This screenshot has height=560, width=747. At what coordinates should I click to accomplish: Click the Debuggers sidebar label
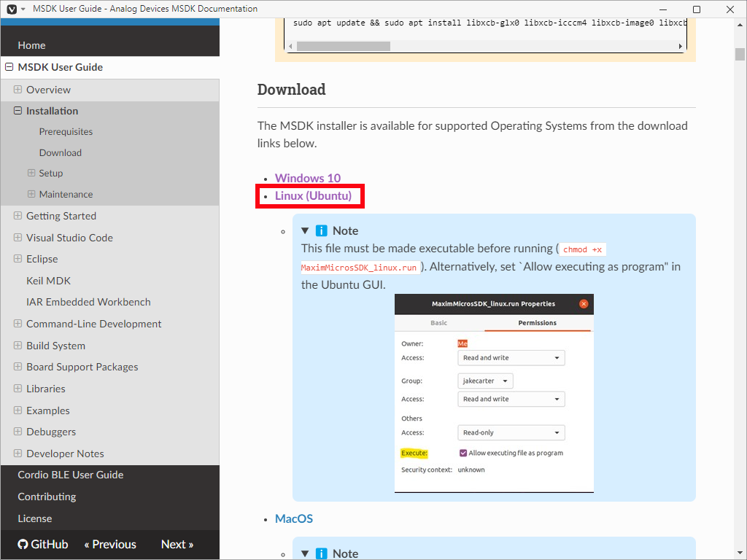[x=51, y=432]
